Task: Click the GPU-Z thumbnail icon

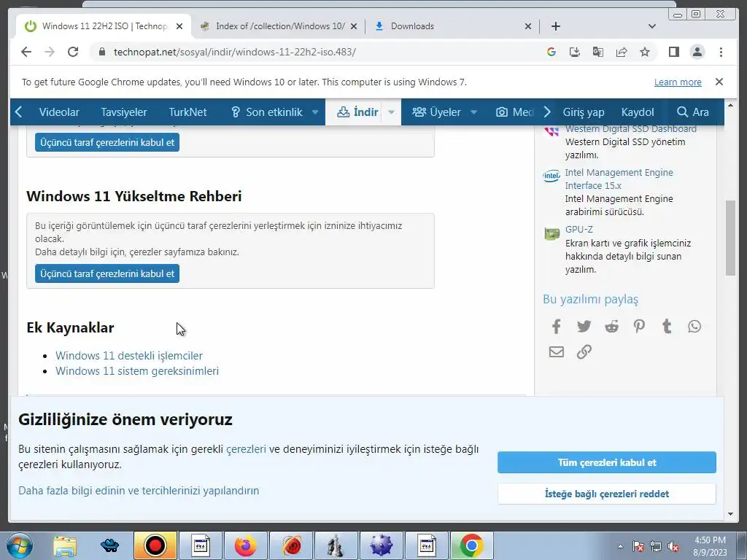Action: [551, 234]
